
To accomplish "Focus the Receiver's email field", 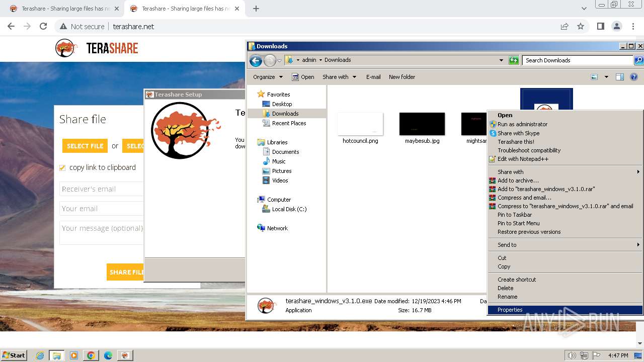I will 102,189.
